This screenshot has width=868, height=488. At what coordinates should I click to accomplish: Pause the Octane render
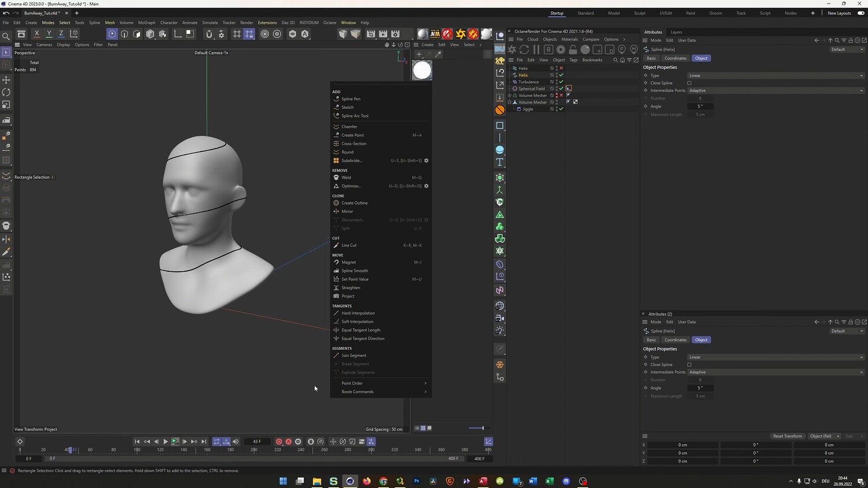click(x=536, y=50)
